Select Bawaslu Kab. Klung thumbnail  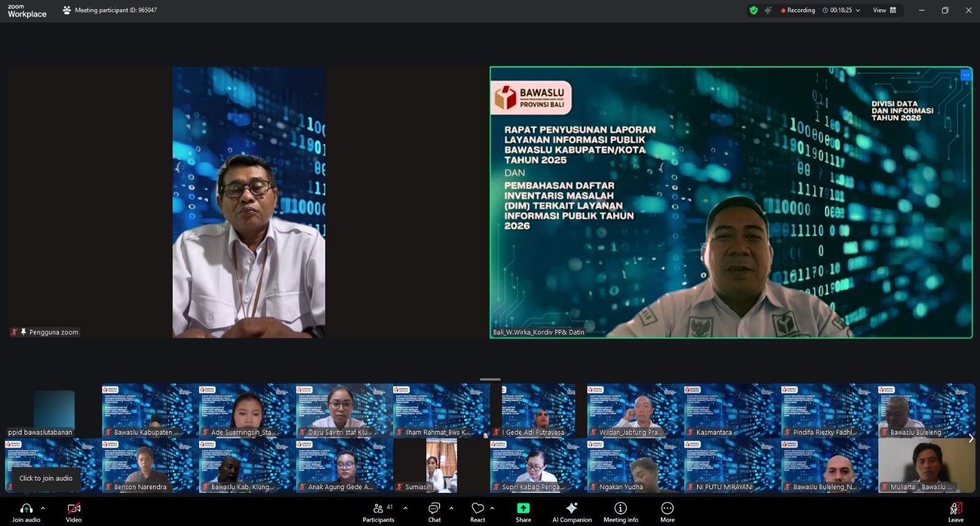[247, 465]
